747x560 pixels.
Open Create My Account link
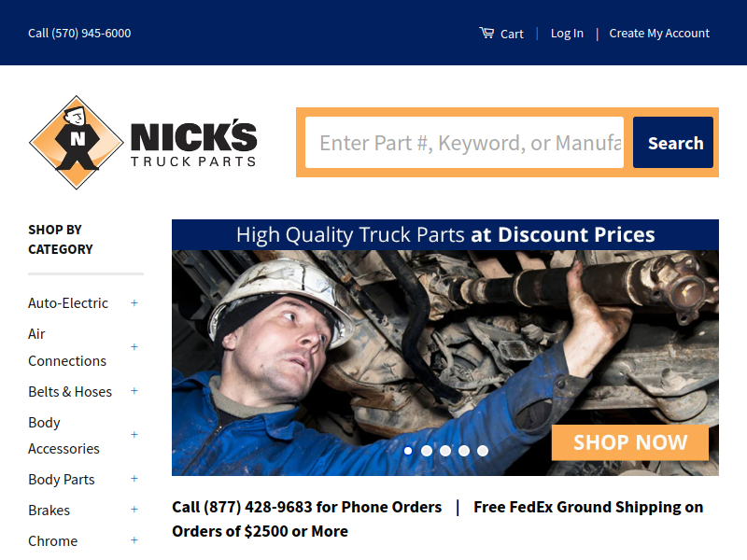coord(659,34)
